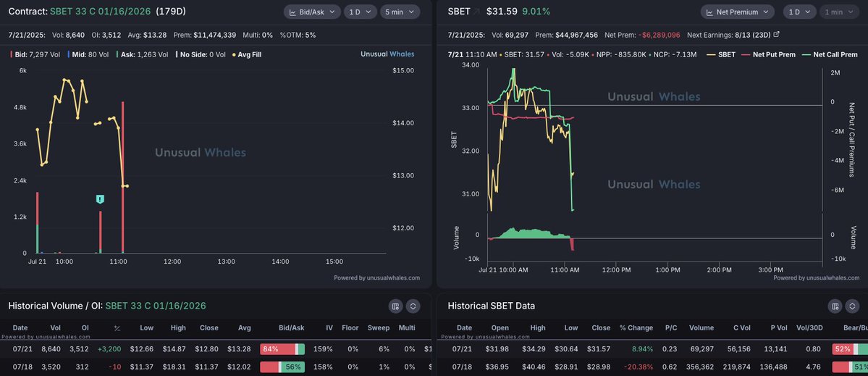Click the arrow icon beside the SBET ticker
The width and height of the screenshot is (868, 376).
coord(477,11)
